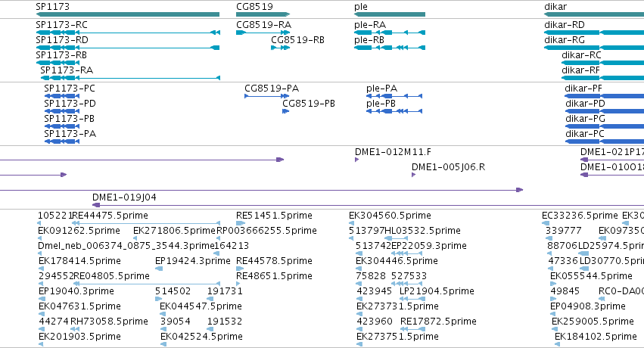Image resolution: width=644 pixels, height=348 pixels.
Task: Click EST label EK047631.5prime
Action: pos(79,307)
